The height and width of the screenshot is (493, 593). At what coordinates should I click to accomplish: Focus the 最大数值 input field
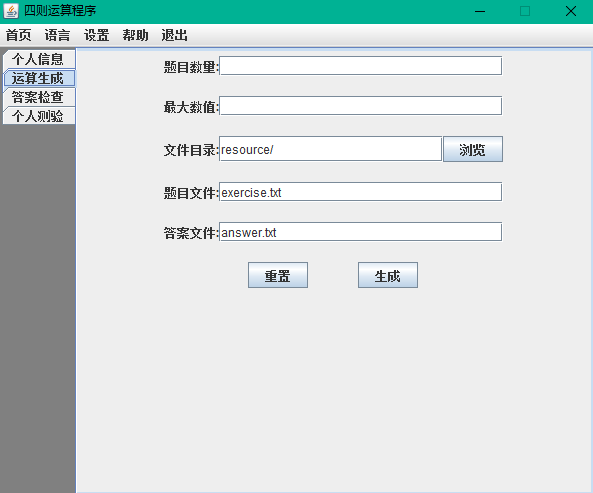pyautogui.click(x=361, y=105)
